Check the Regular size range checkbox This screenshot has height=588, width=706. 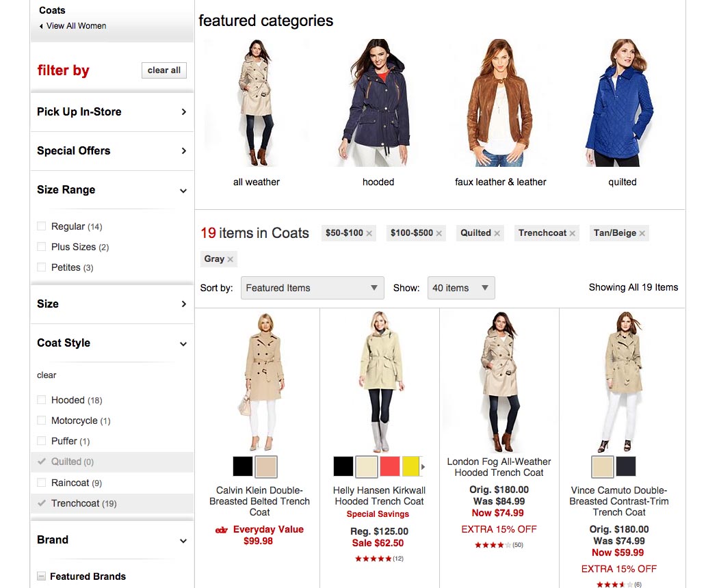(x=42, y=226)
